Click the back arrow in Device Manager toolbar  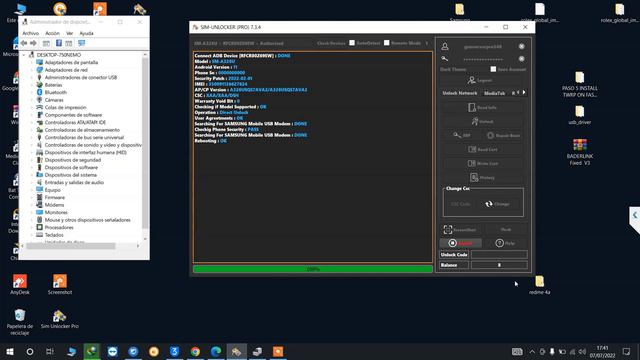24,43
